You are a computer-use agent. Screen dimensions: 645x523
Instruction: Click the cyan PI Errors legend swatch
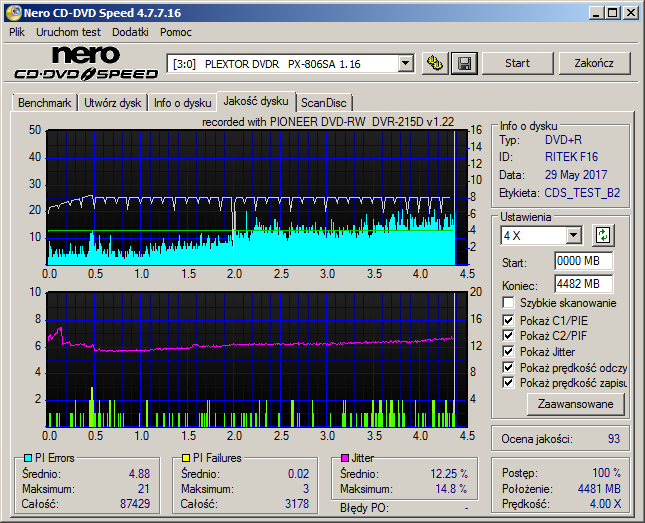[28, 458]
